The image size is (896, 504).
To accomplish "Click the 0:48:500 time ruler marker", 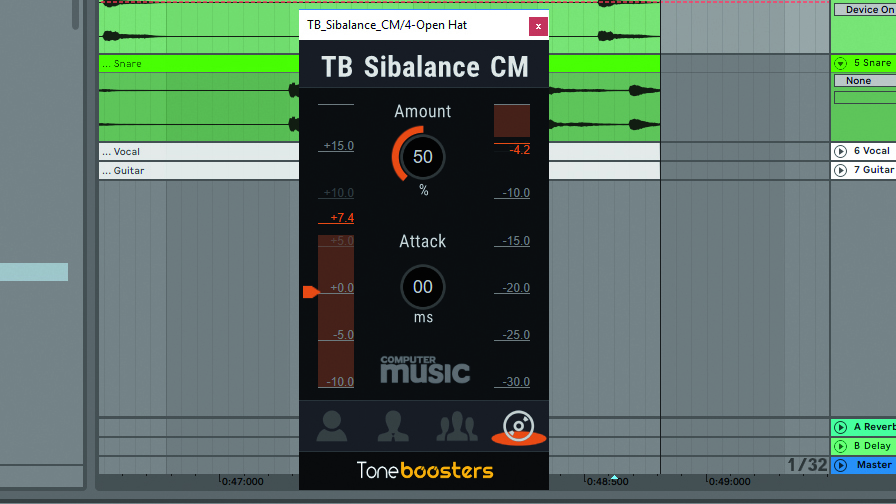I will [x=607, y=482].
